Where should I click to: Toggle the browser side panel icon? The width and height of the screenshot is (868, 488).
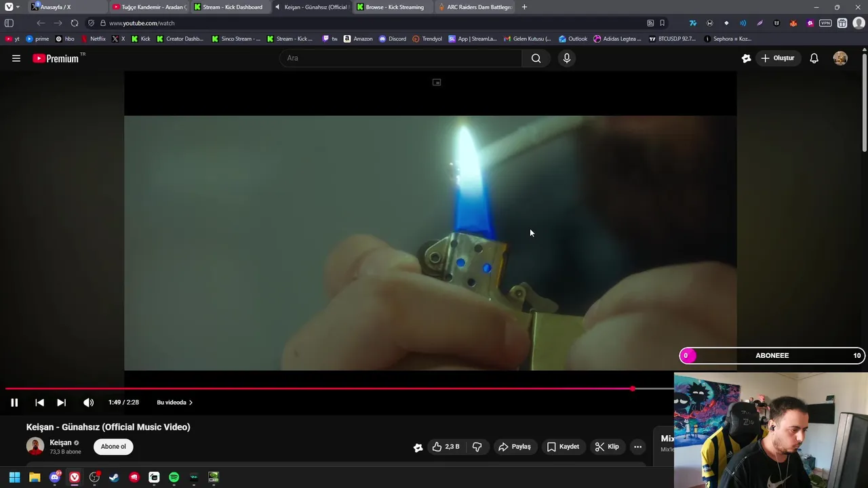[9, 23]
